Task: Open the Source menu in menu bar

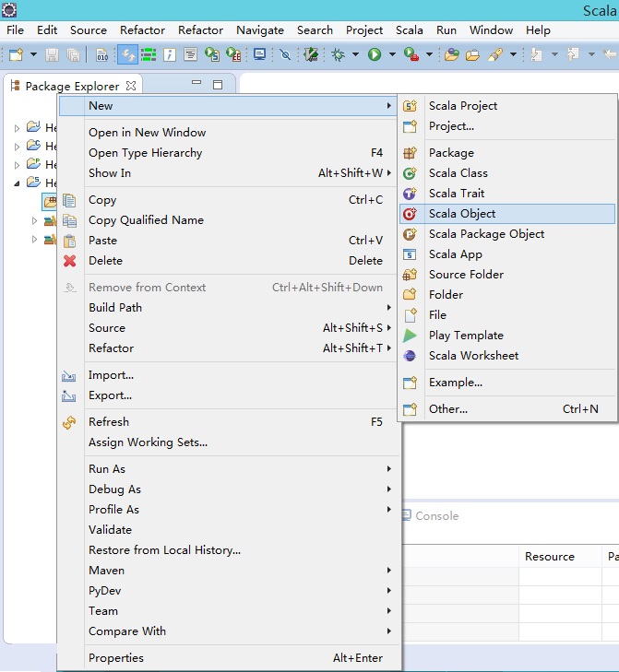Action: tap(89, 30)
